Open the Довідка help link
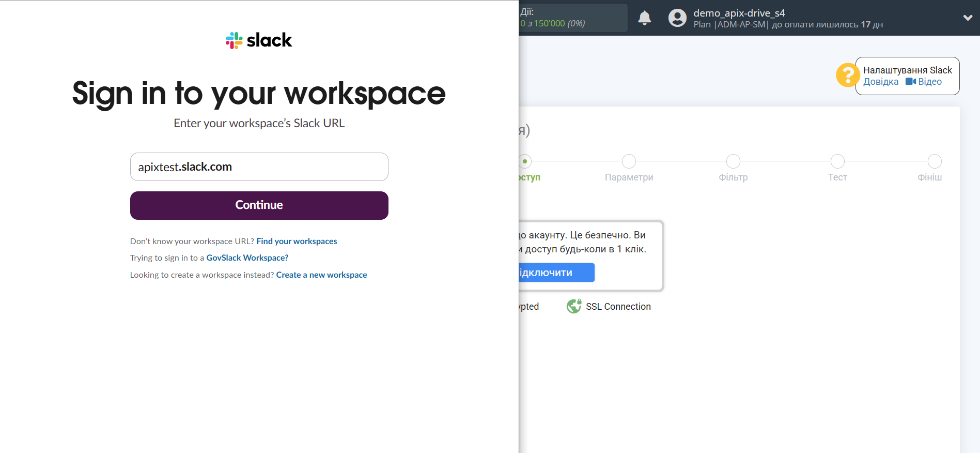This screenshot has height=453, width=980. point(881,82)
